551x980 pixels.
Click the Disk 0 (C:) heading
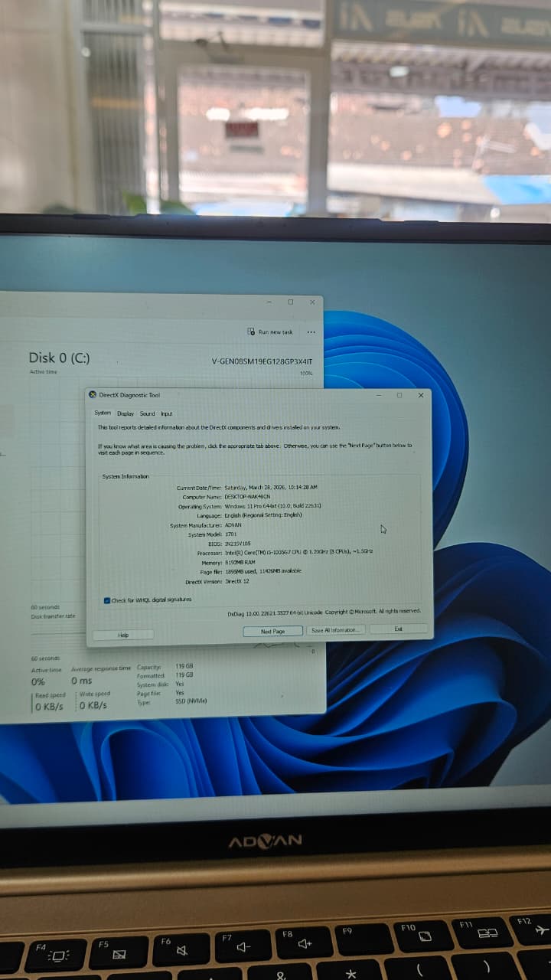pos(60,358)
